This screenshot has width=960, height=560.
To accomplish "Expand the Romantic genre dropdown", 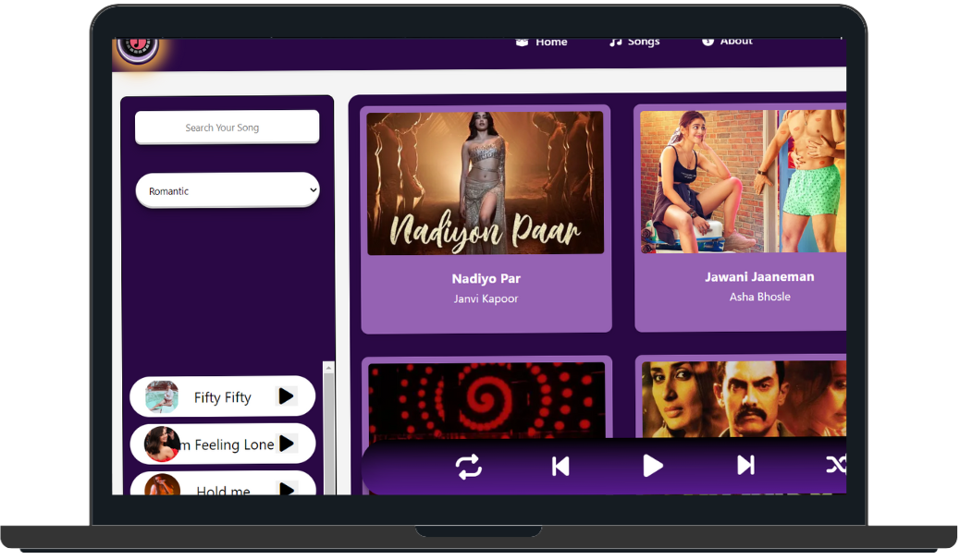I will [228, 190].
